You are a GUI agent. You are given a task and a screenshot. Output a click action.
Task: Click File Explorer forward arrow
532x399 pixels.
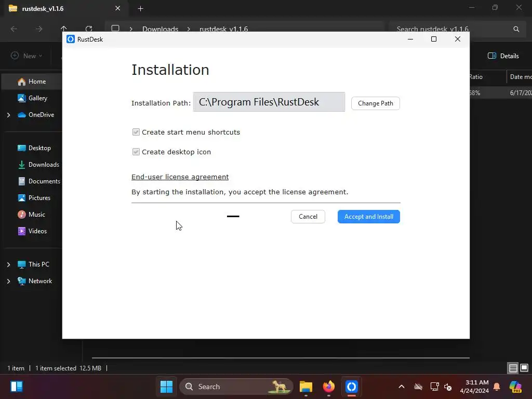pos(39,29)
